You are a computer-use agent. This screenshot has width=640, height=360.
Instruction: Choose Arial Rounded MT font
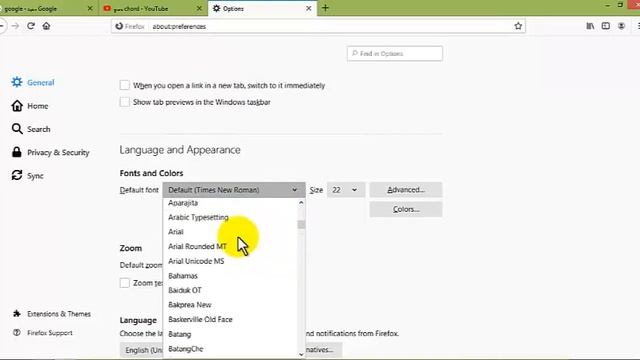[231, 247]
